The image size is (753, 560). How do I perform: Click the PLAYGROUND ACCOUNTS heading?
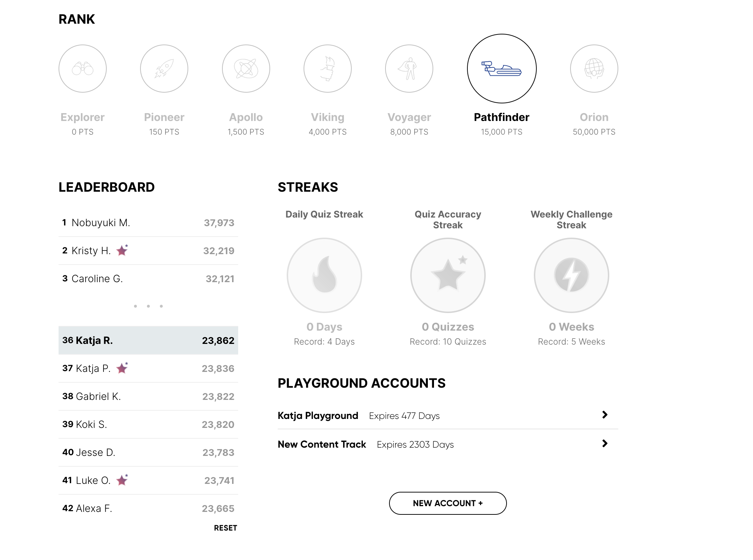pos(362,383)
